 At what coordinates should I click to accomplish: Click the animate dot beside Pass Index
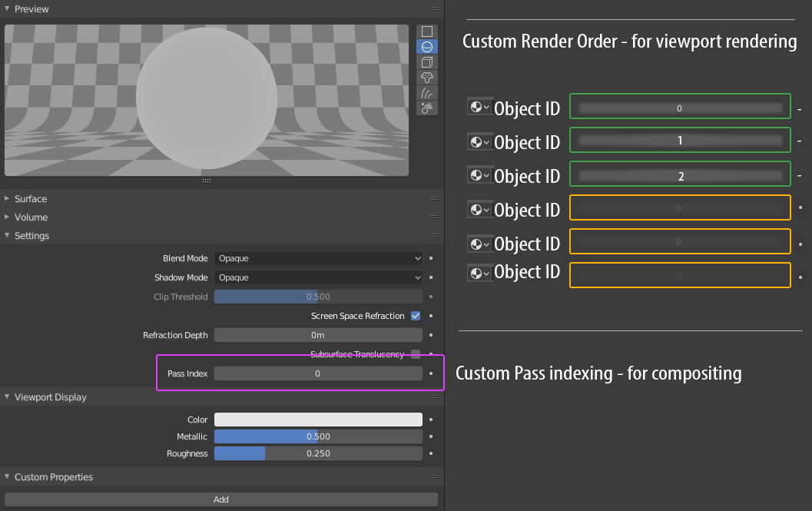coord(431,373)
